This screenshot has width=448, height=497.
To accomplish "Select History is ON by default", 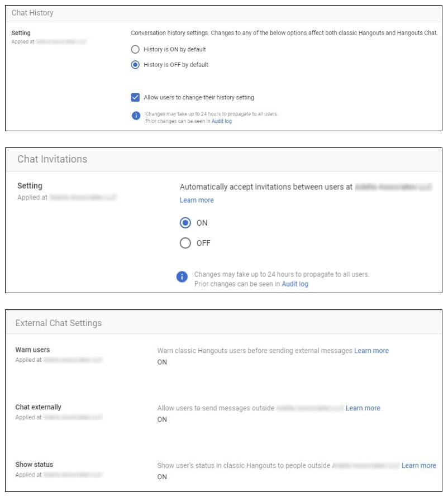I will [135, 50].
